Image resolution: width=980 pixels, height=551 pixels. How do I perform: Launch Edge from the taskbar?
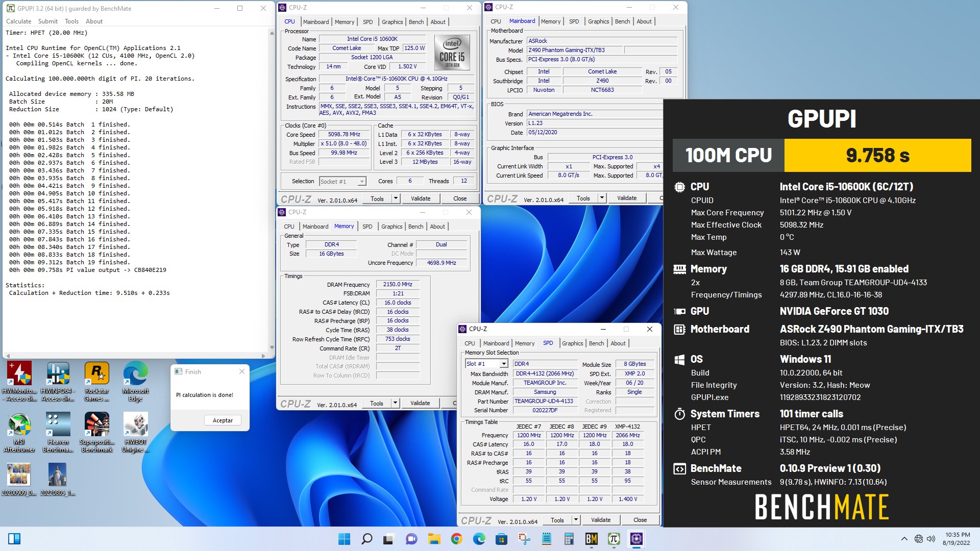479,539
